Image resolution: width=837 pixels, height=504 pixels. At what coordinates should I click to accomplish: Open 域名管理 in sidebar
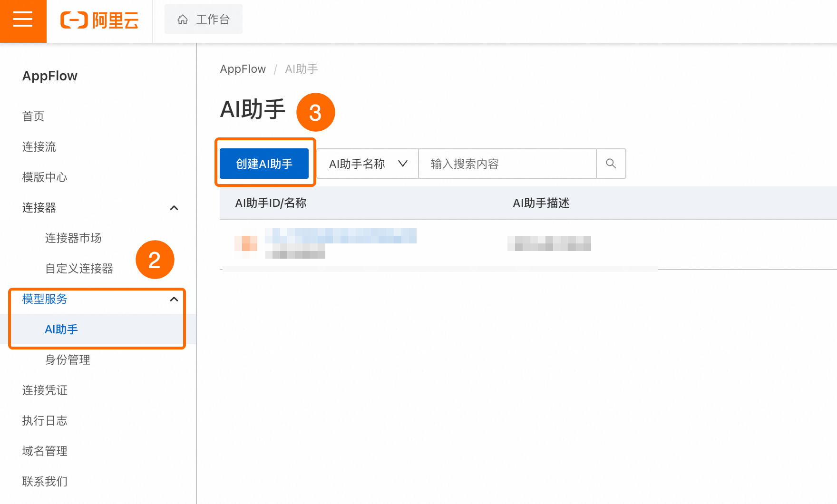click(45, 451)
